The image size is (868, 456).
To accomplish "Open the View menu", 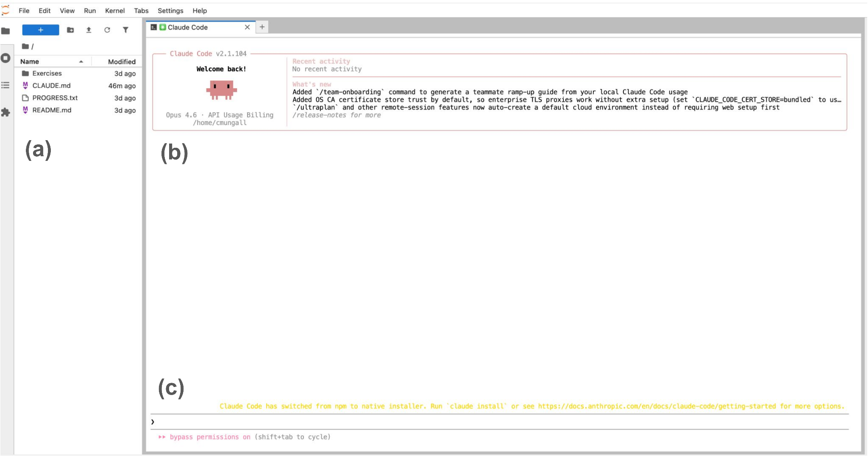I will 67,11.
